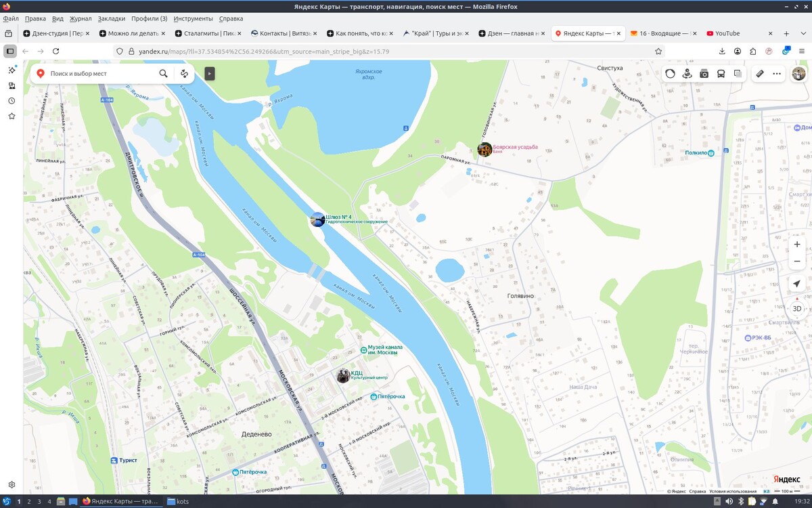Switch to the 16 · Входящие mail tab
This screenshot has width=812, height=508.
663,33
